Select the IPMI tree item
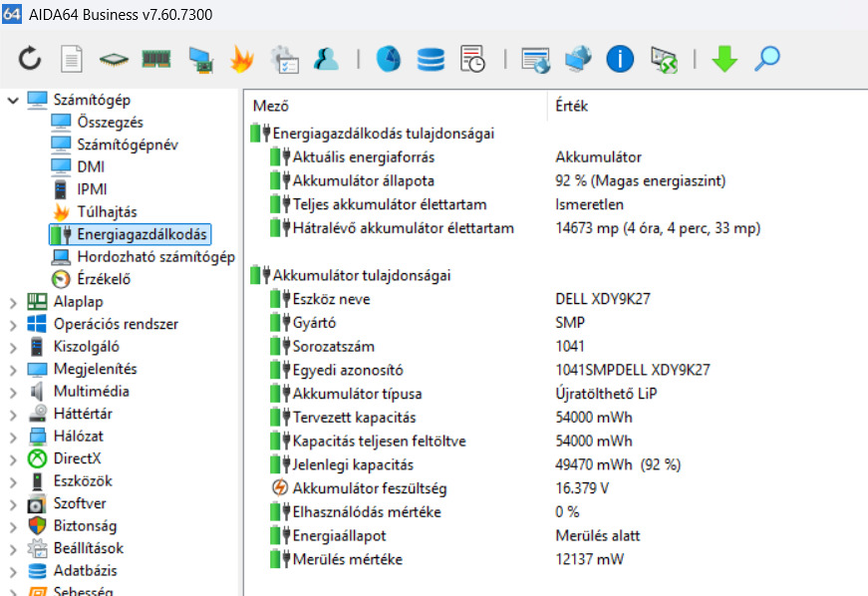 [x=80, y=189]
